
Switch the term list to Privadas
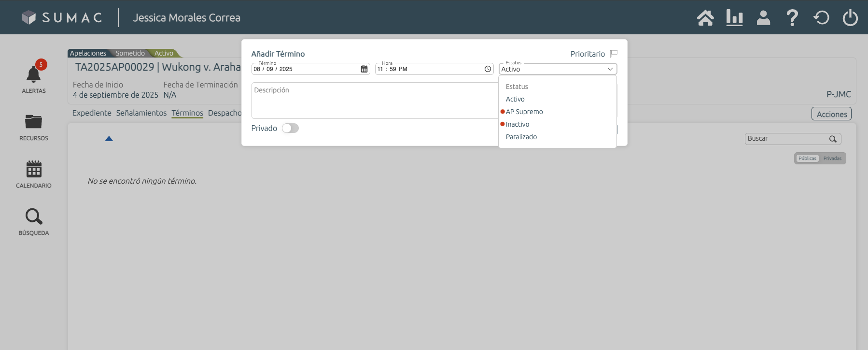(x=832, y=159)
